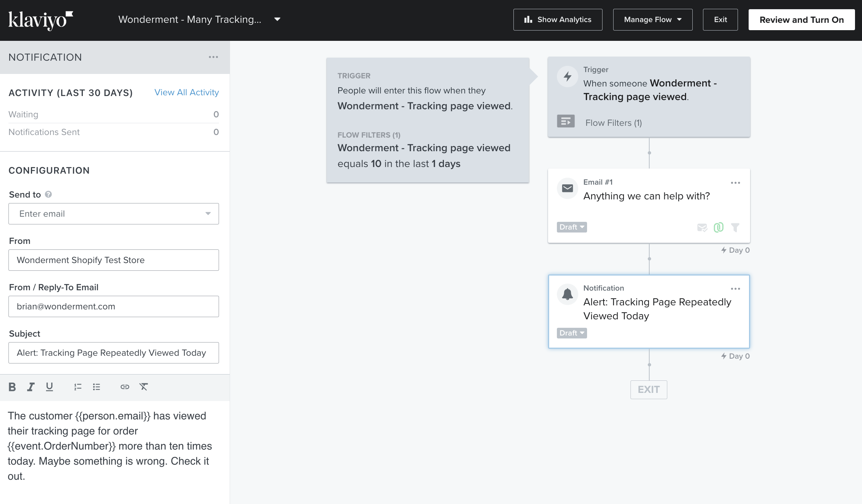The width and height of the screenshot is (862, 504).
Task: Click the Exit button
Action: click(720, 19)
